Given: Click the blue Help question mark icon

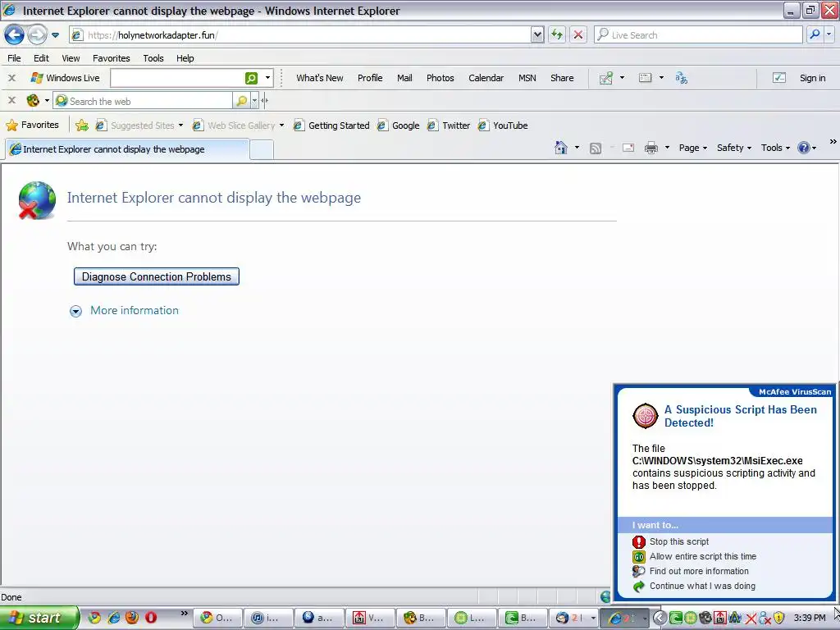Looking at the screenshot, I should pos(804,148).
